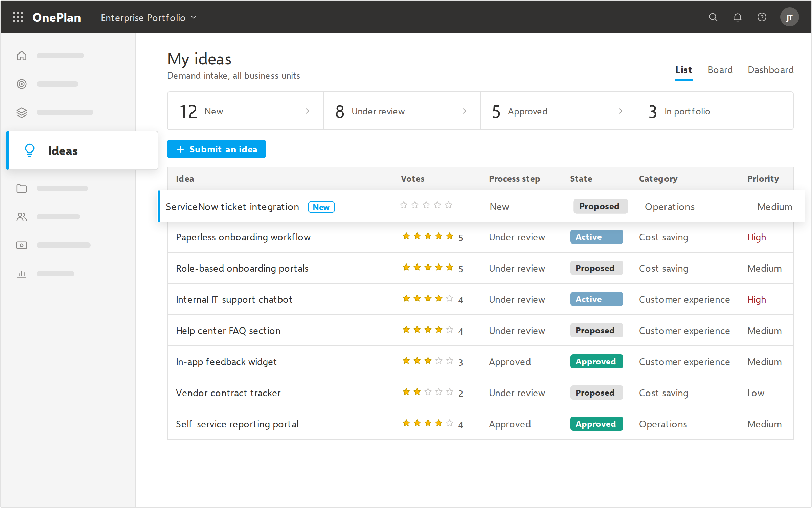This screenshot has height=508, width=812.
Task: Open the help question mark icon
Action: pos(762,17)
